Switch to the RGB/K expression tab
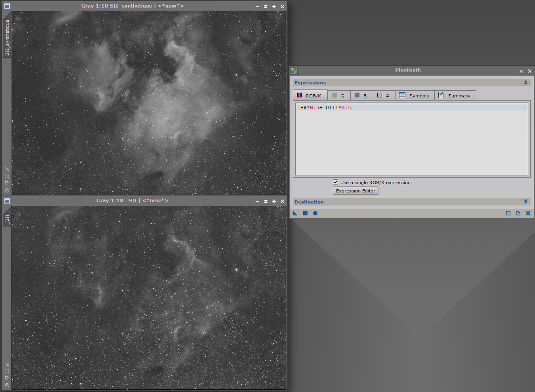The width and height of the screenshot is (535, 392). pos(310,95)
